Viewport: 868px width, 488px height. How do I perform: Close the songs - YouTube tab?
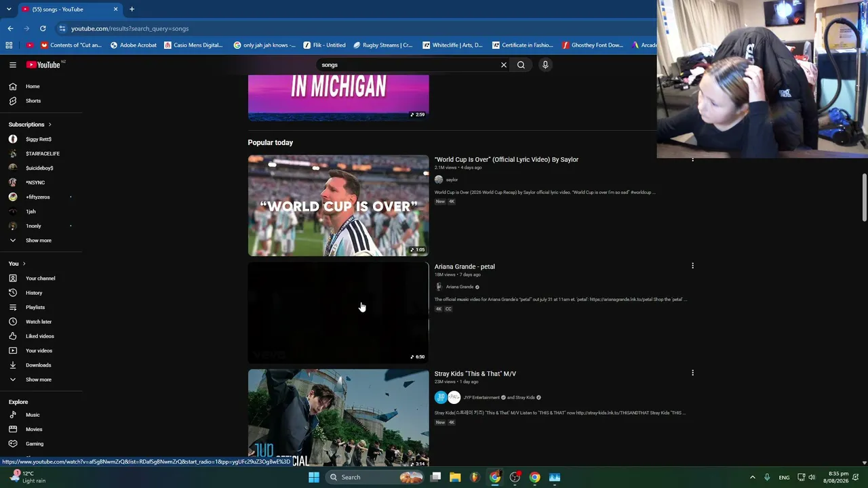click(115, 9)
